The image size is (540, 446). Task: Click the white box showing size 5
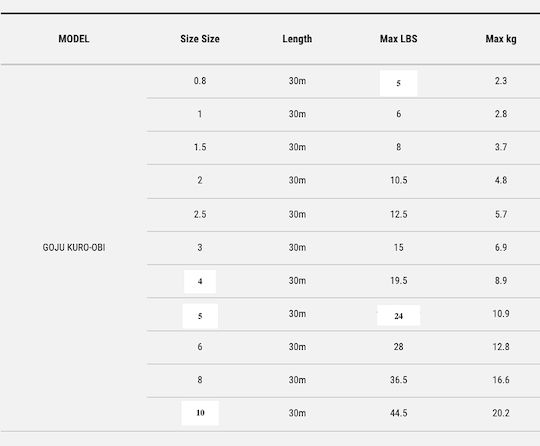(x=200, y=316)
